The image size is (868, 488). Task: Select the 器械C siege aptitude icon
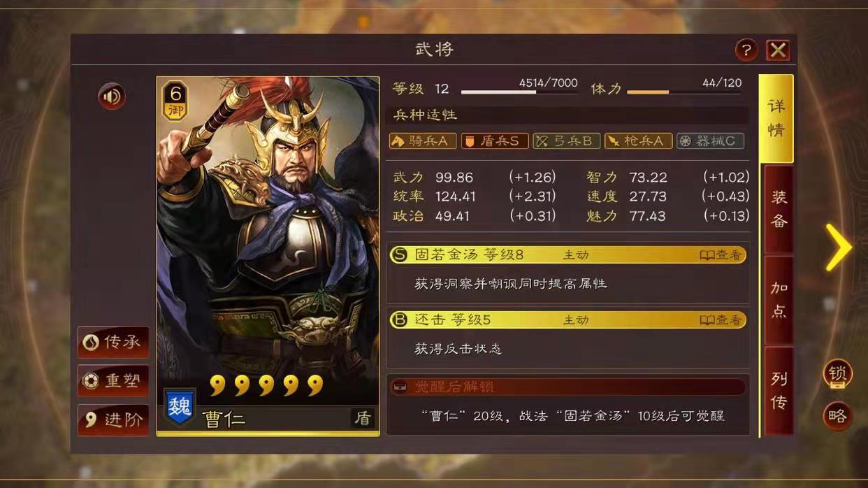pos(710,141)
